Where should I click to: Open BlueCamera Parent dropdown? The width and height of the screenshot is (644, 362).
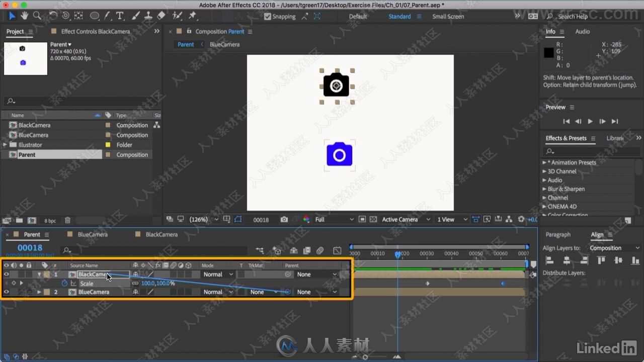317,292
